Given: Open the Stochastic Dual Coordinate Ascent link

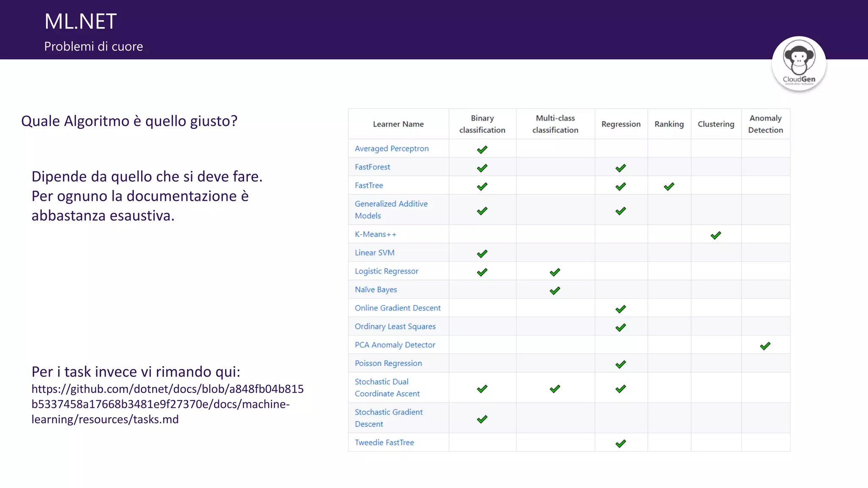Looking at the screenshot, I should (x=387, y=388).
